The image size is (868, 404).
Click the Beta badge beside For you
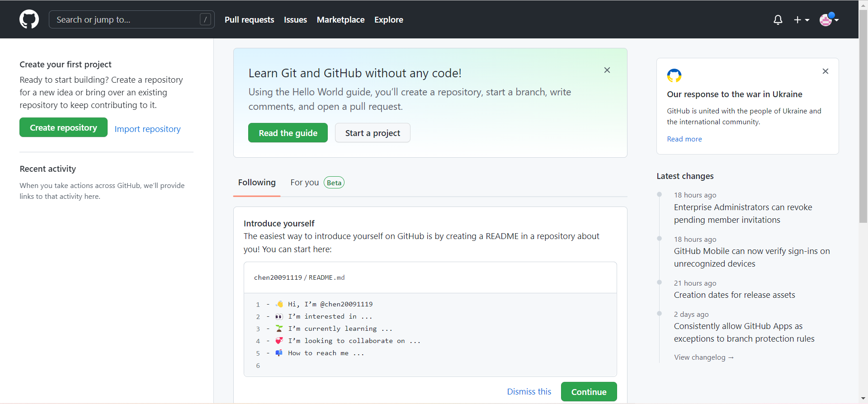tap(334, 183)
